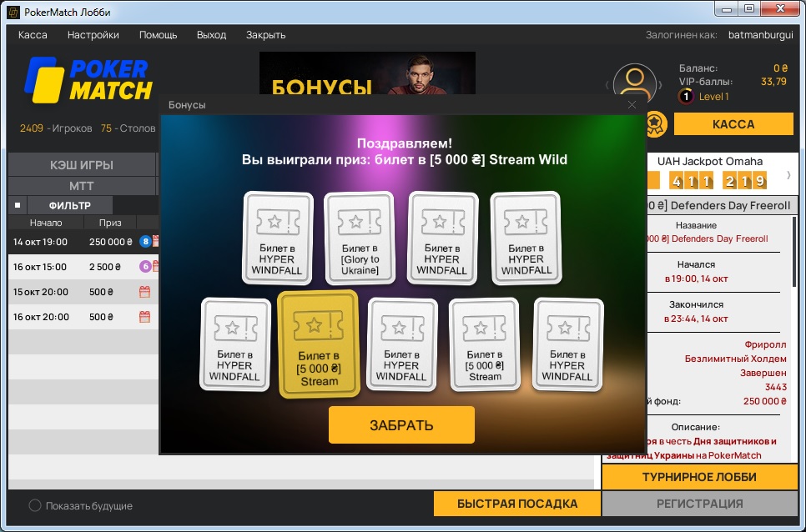Click the БЫСТРАЯ ПОСАДКА button
The height and width of the screenshot is (532, 806).
coord(517,504)
